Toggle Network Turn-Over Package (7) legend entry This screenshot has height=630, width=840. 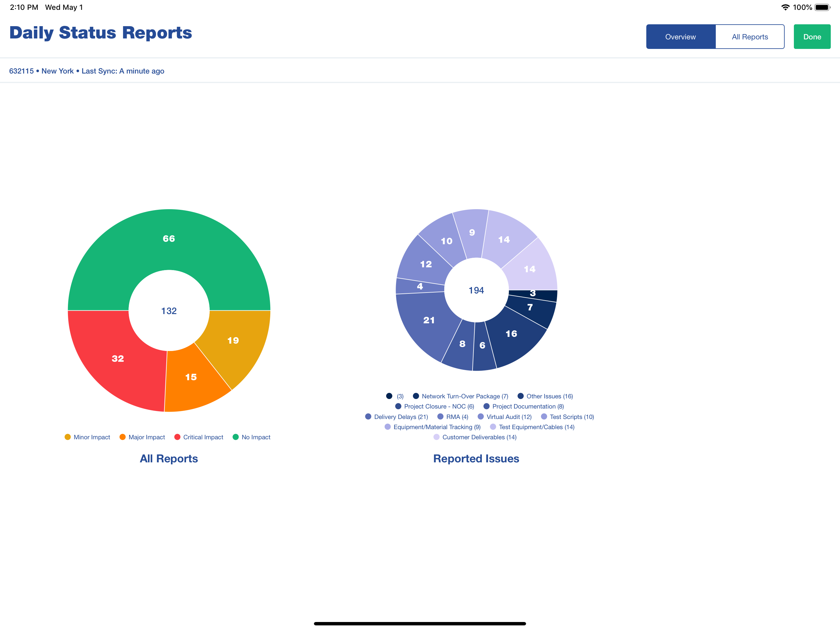461,396
